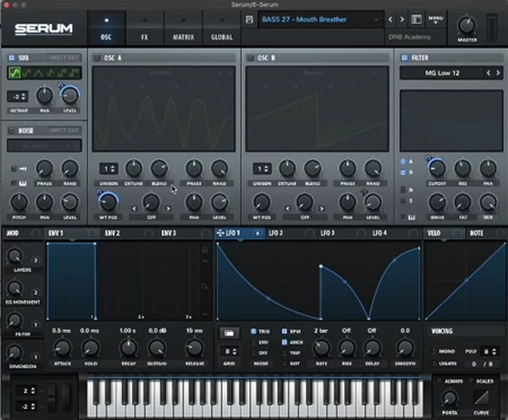The image size is (508, 420).
Task: Go to the previous preset with left arrow
Action: (391, 19)
